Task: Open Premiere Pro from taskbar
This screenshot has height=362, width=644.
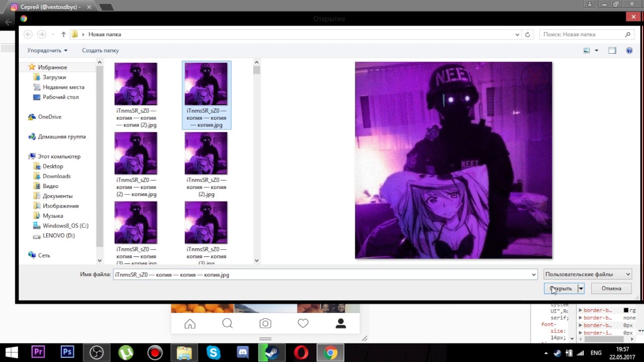Action: [x=38, y=352]
